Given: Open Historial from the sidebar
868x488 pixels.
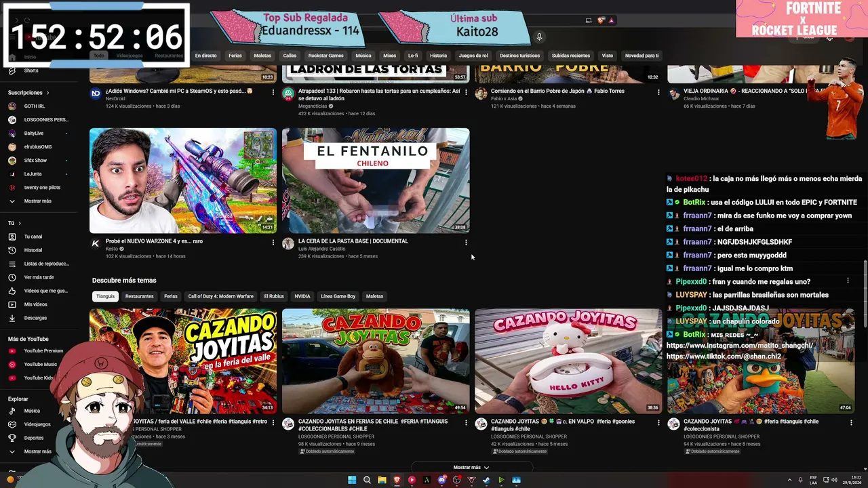Looking at the screenshot, I should 33,250.
